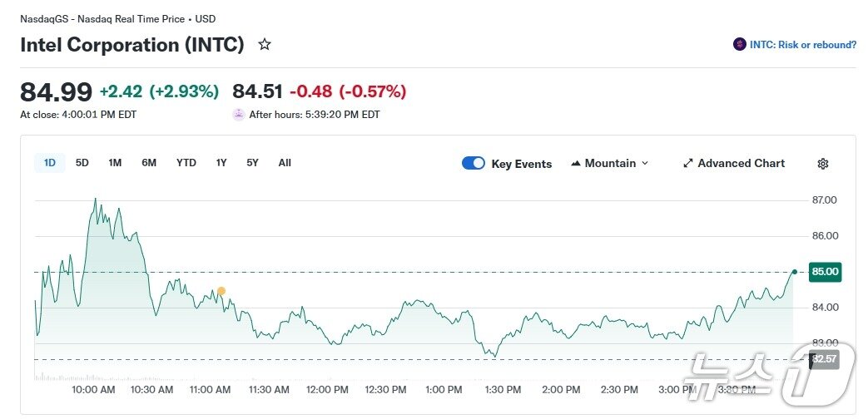Toggle the Key Events switch
This screenshot has width=868, height=419.
point(474,164)
